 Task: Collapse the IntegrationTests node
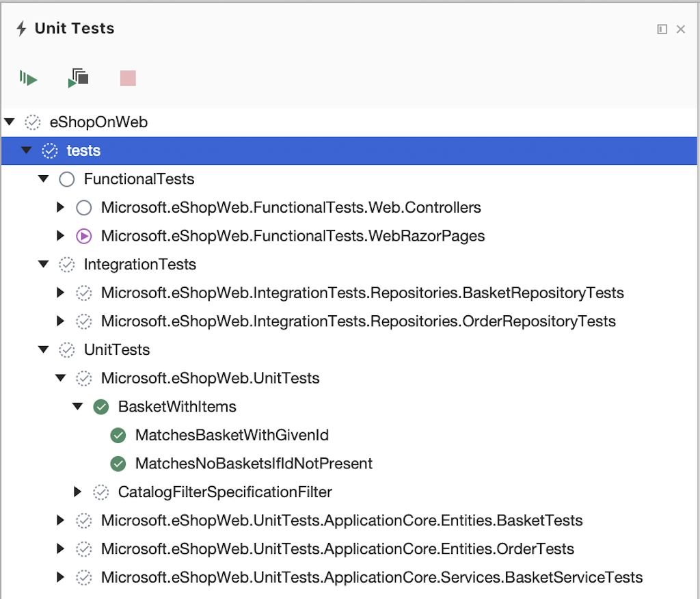tap(43, 264)
